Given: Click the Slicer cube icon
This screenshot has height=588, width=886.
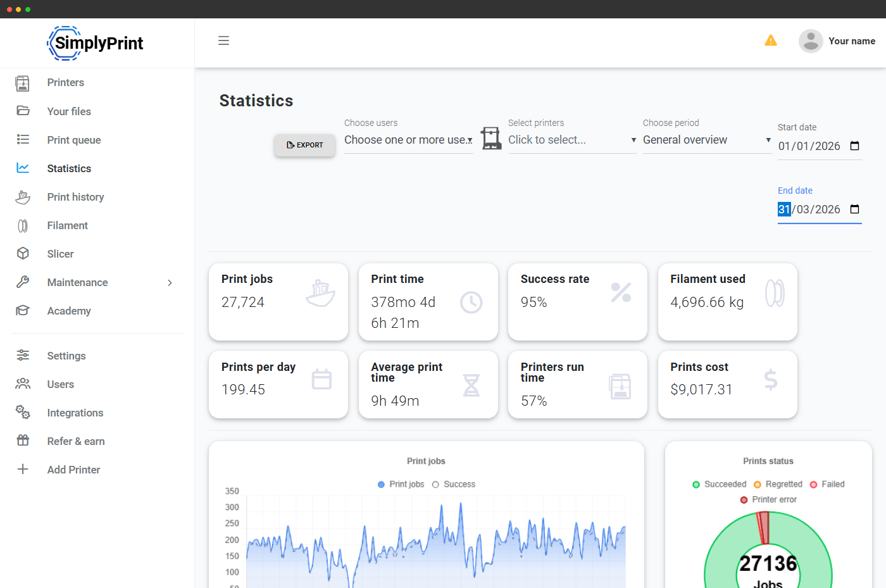Looking at the screenshot, I should (23, 254).
